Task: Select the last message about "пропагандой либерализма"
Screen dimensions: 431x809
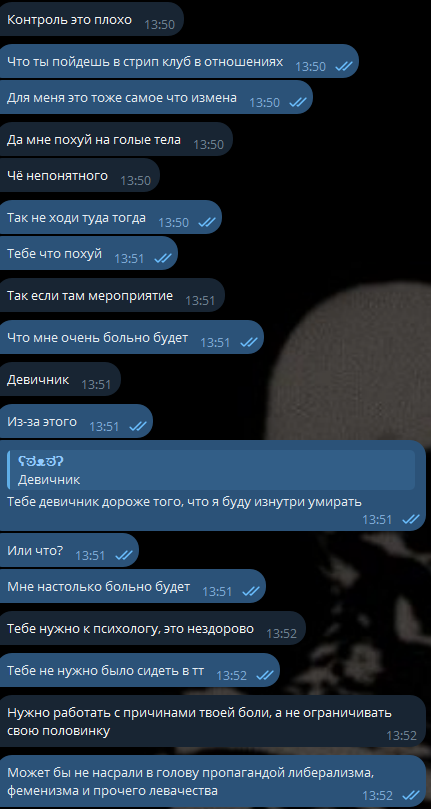Action: (213, 781)
